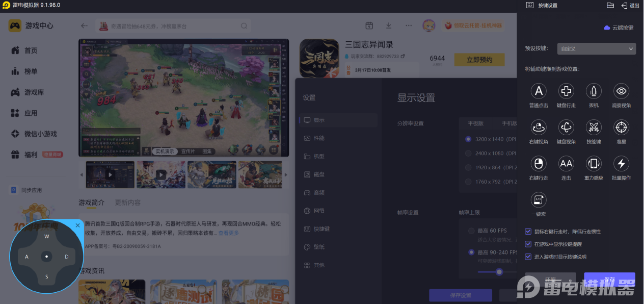644x304 pixels.
Task: Select the second video thumbnail with play icon
Action: pyautogui.click(x=161, y=175)
